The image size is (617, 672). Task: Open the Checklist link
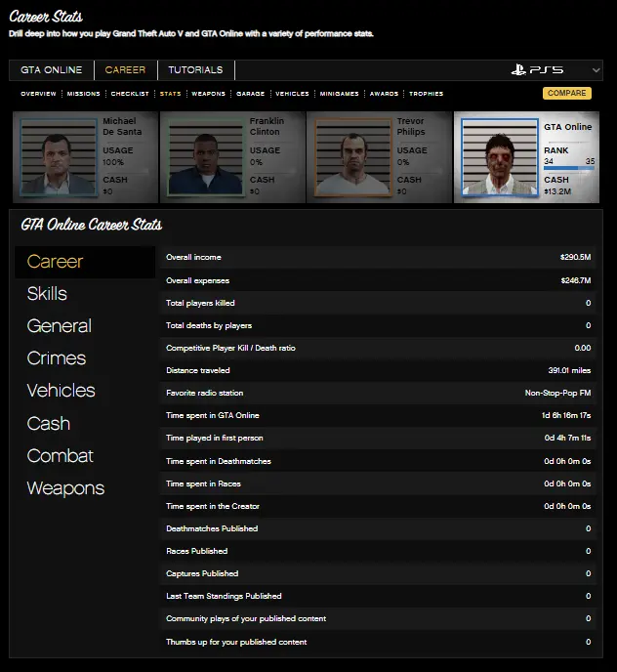click(x=130, y=94)
